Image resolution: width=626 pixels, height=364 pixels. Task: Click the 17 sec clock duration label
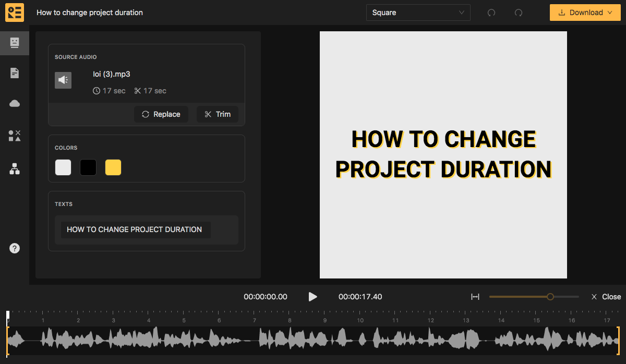point(109,91)
